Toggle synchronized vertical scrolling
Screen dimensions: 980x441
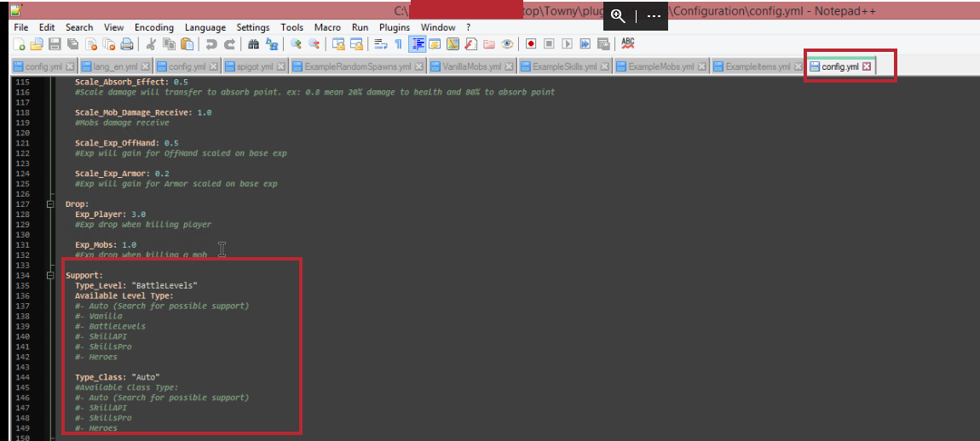coord(338,43)
